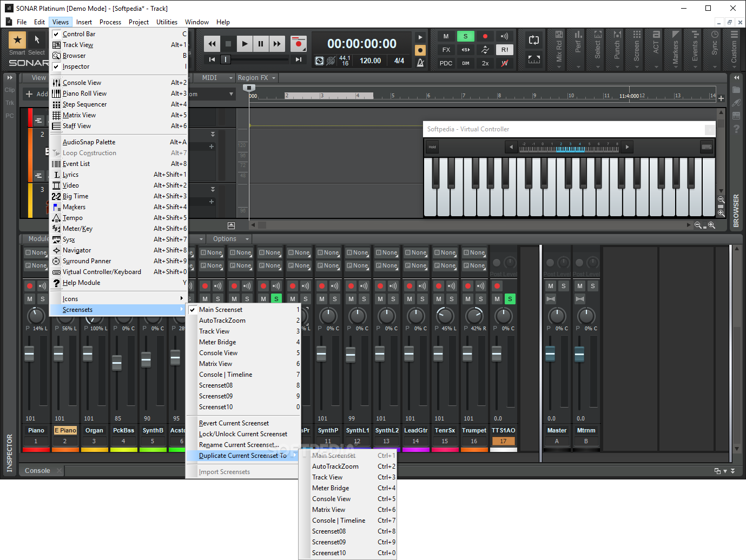The height and width of the screenshot is (560, 746).
Task: Click the 4/4 meter display
Action: (x=399, y=61)
